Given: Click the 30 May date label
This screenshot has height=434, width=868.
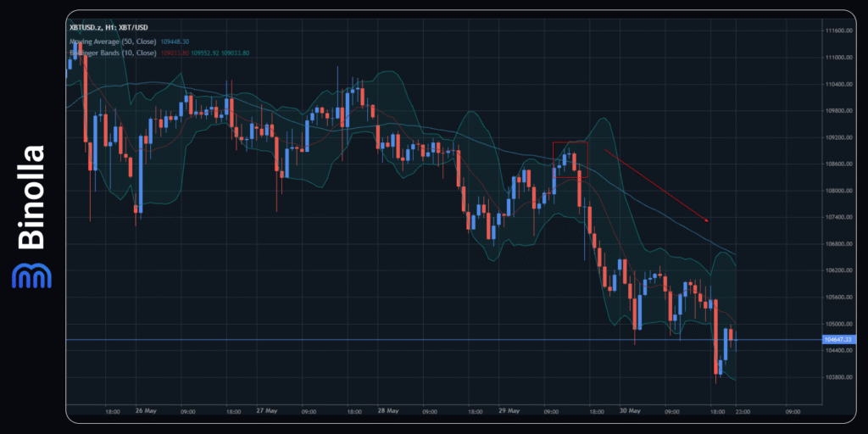Looking at the screenshot, I should [629, 411].
